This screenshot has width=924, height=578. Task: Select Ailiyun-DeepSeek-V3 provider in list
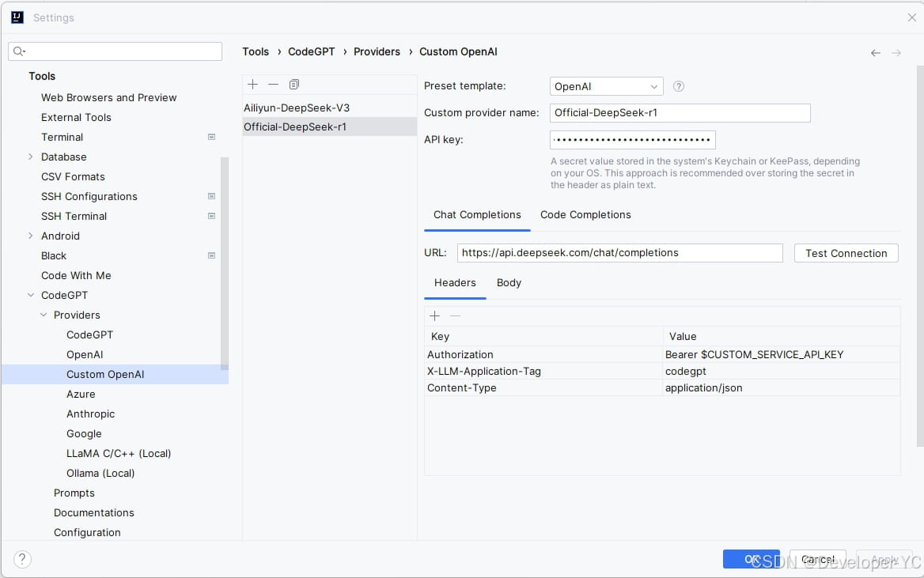click(297, 108)
